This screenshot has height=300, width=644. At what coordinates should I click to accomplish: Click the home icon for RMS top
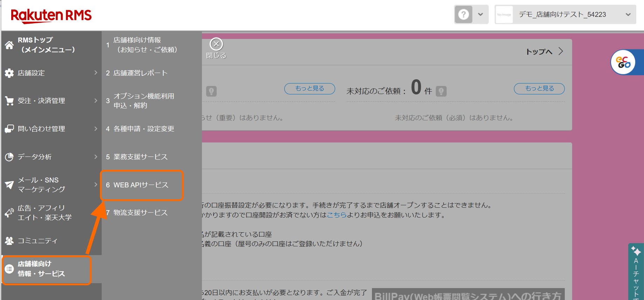pyautogui.click(x=9, y=45)
